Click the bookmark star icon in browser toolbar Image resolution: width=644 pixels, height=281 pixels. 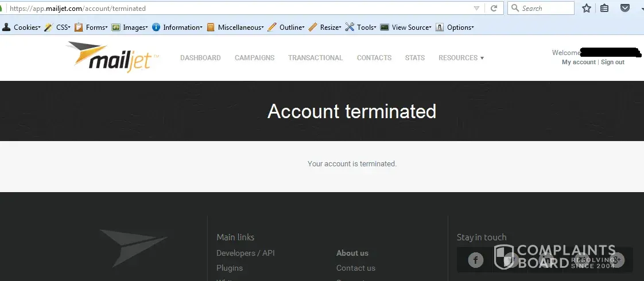pyautogui.click(x=586, y=9)
